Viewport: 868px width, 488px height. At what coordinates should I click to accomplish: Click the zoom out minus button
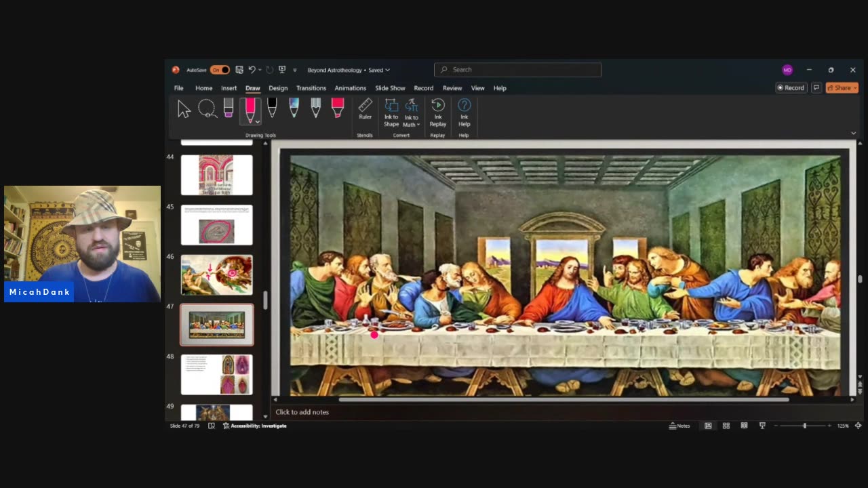pyautogui.click(x=776, y=426)
